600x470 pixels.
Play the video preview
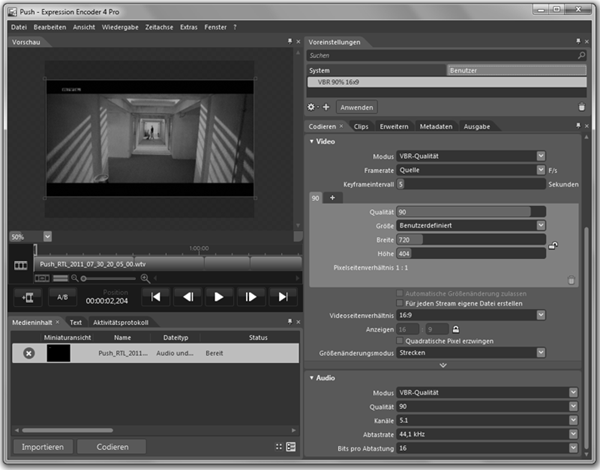coord(218,297)
